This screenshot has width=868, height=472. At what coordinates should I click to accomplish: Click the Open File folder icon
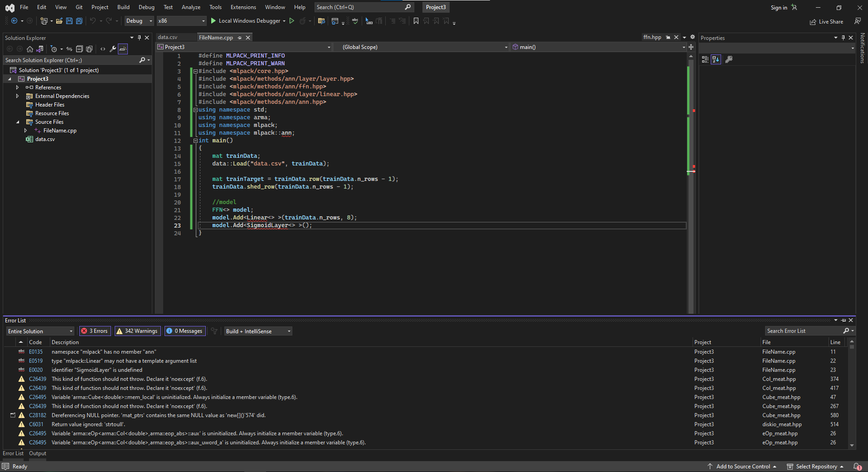[x=59, y=21]
